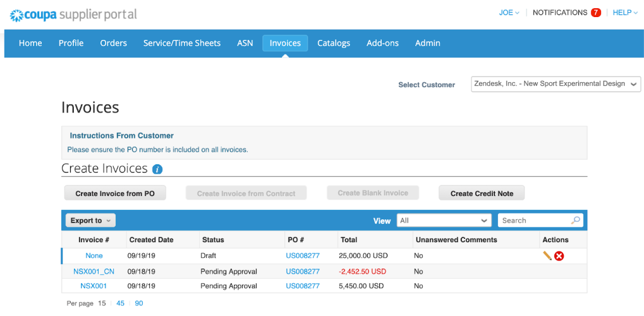Click the info icon beside Create Invoices
The height and width of the screenshot is (316, 644).
point(157,169)
